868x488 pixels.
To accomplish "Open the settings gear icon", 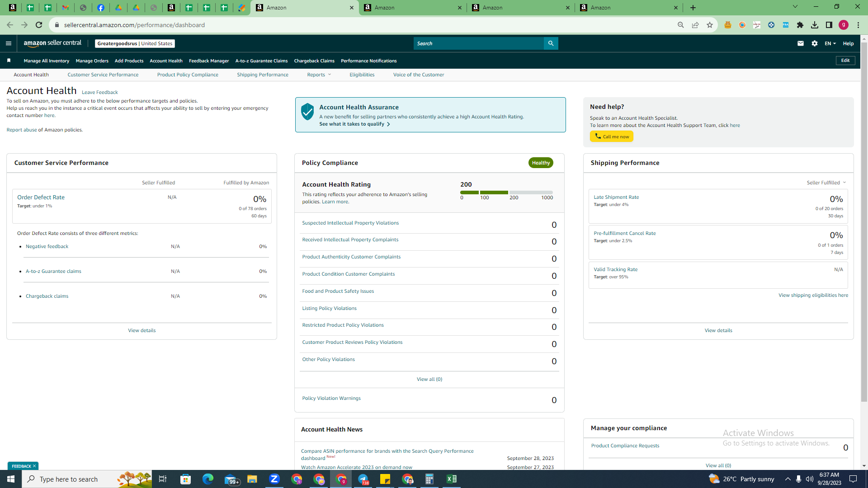I will click(814, 43).
